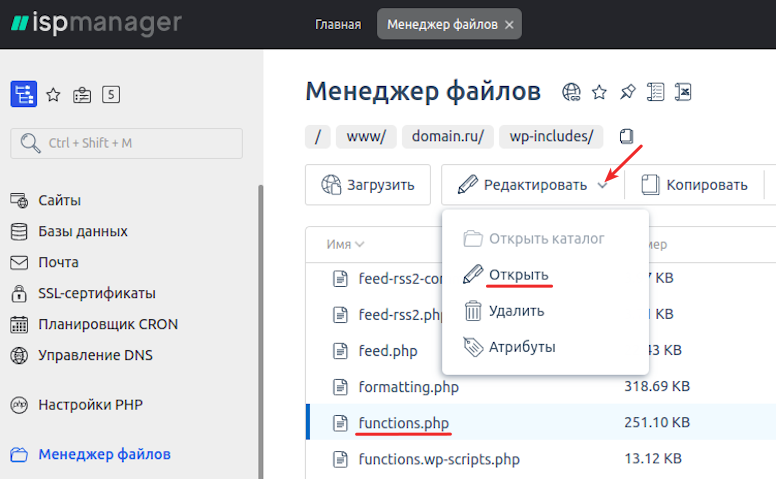776x479 pixels.
Task: Go to the domain.ru/ breadcrumb
Action: 447,137
